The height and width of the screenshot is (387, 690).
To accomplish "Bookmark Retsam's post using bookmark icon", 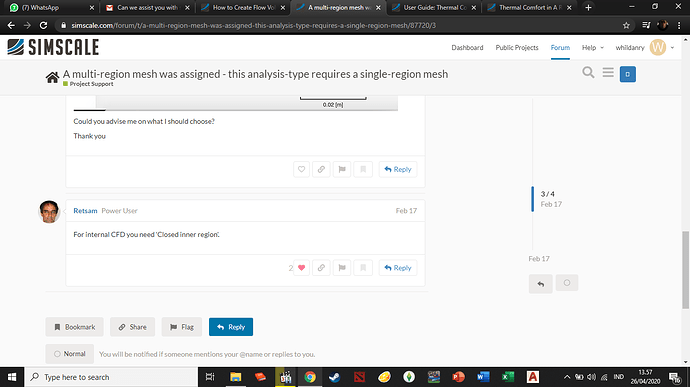I will (x=363, y=268).
